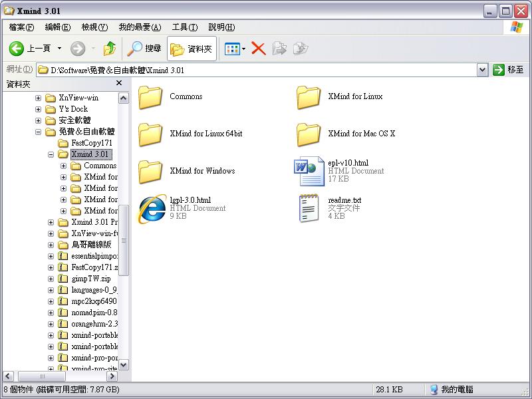532x399 pixels.
Task: Click the green forward arrow icon
Action: click(x=78, y=49)
